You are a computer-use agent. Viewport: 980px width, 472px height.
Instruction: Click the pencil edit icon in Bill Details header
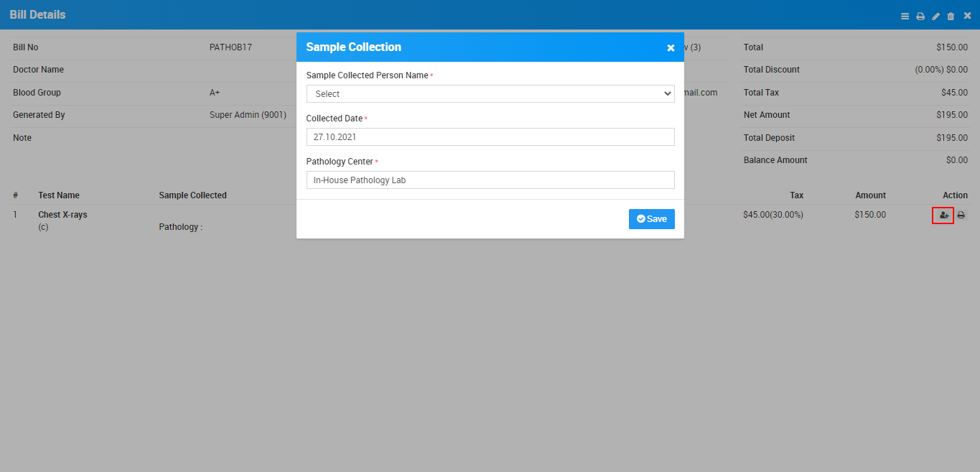[x=935, y=16]
